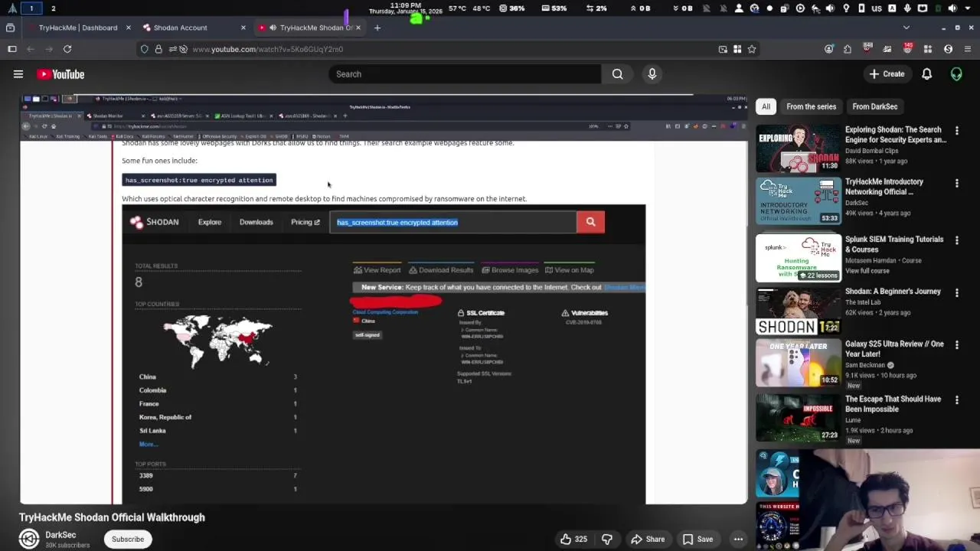
Task: Open the Shodan Beginner's Journey thumbnail
Action: [799, 311]
